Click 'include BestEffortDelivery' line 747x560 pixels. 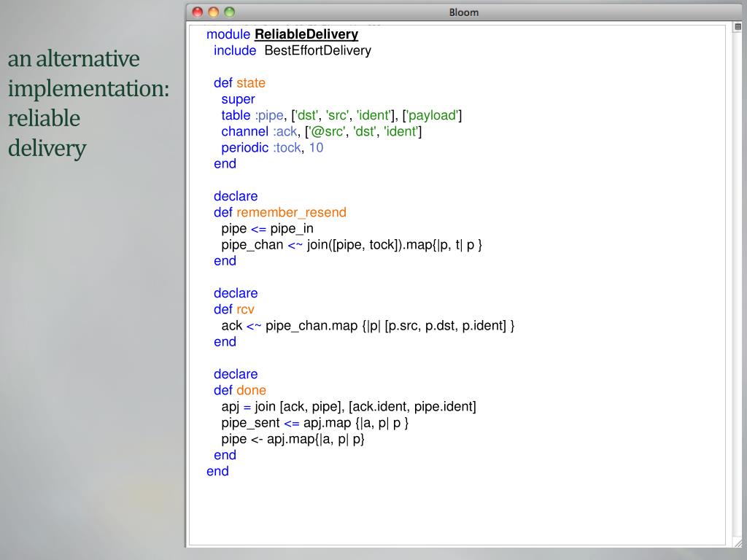(292, 50)
